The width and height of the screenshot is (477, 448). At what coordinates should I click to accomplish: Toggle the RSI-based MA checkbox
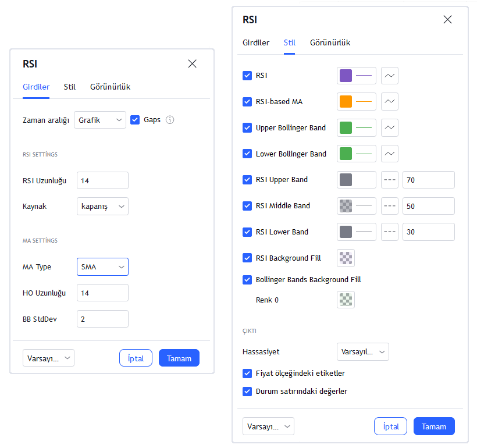(247, 102)
